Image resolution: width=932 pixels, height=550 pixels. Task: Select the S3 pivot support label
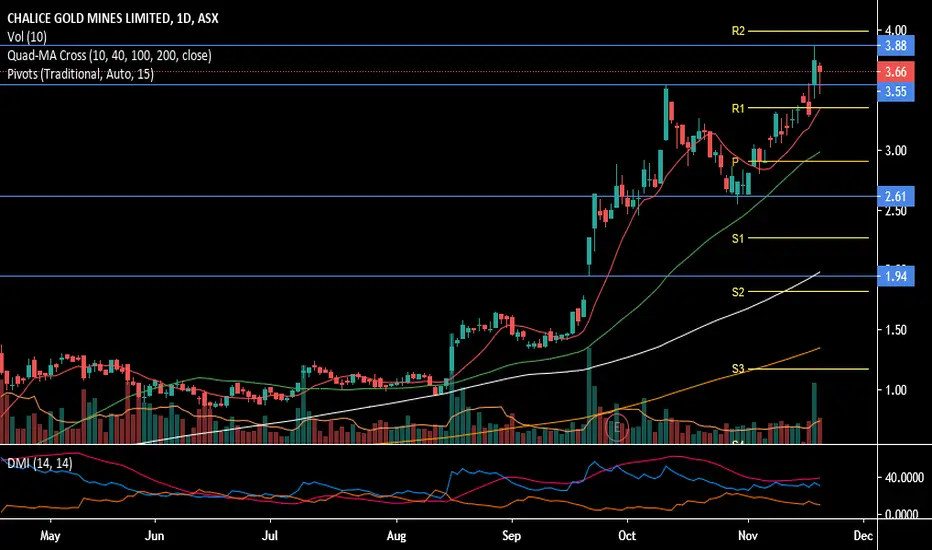pyautogui.click(x=738, y=369)
